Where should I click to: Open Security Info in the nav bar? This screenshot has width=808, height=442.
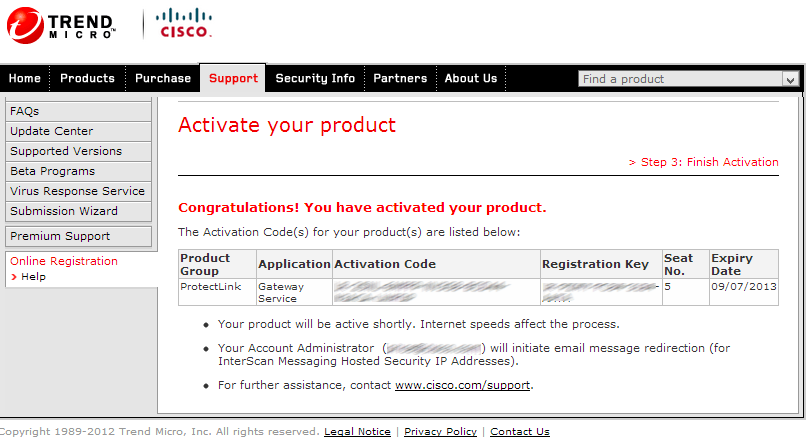coord(315,78)
